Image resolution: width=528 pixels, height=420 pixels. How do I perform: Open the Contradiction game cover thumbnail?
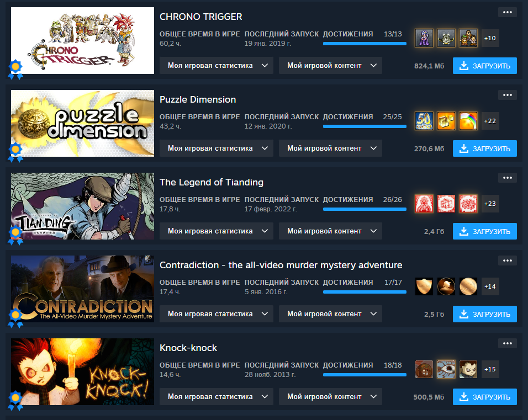pyautogui.click(x=82, y=289)
